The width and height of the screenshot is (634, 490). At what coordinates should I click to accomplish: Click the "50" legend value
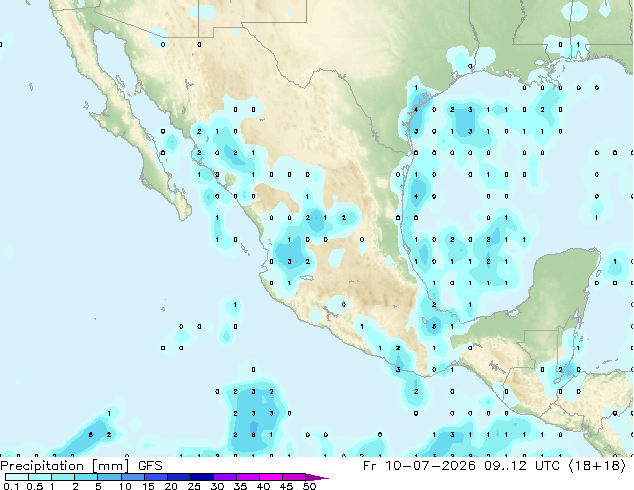point(309,486)
